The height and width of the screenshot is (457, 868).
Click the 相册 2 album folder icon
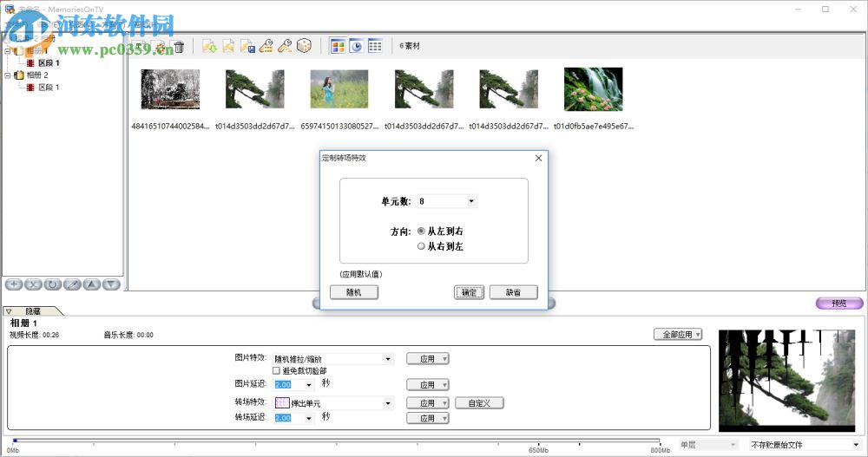point(19,75)
